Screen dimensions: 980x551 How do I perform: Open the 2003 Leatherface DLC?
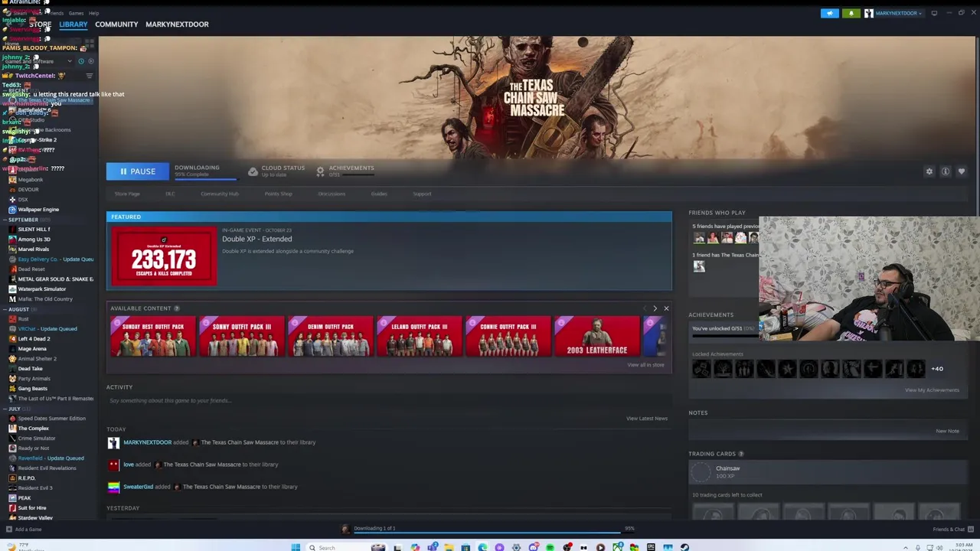pos(596,337)
